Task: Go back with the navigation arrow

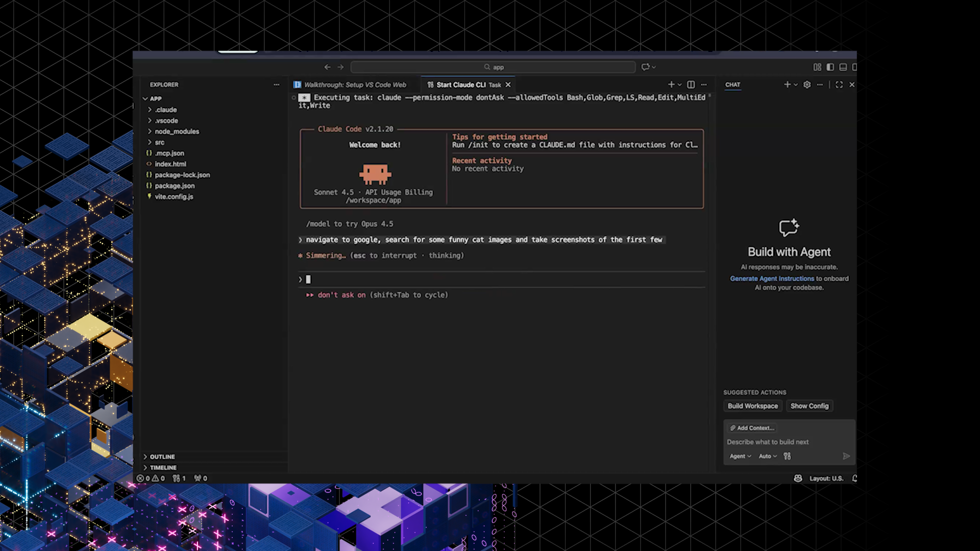Action: point(327,67)
